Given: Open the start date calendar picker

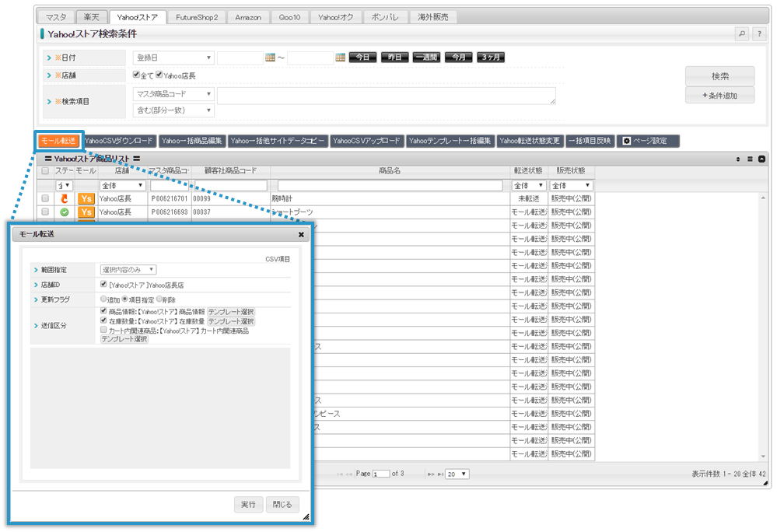Looking at the screenshot, I should tap(270, 58).
